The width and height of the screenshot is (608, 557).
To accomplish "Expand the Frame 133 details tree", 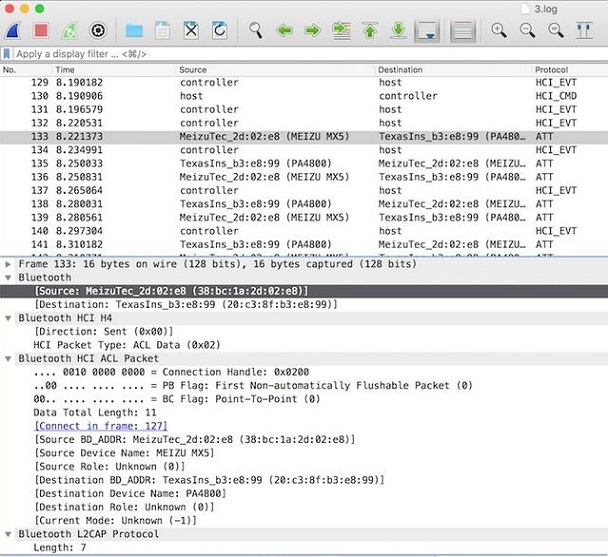I will (x=9, y=264).
